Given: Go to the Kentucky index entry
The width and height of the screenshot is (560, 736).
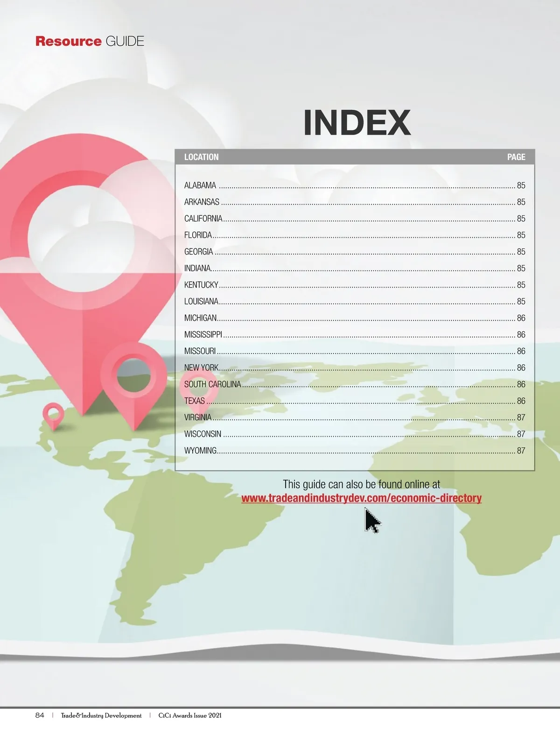Looking at the screenshot, I should [201, 285].
